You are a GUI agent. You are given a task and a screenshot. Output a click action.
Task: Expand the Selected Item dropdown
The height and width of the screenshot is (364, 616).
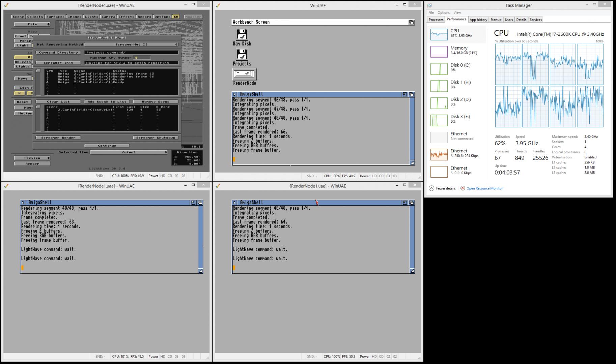[129, 152]
